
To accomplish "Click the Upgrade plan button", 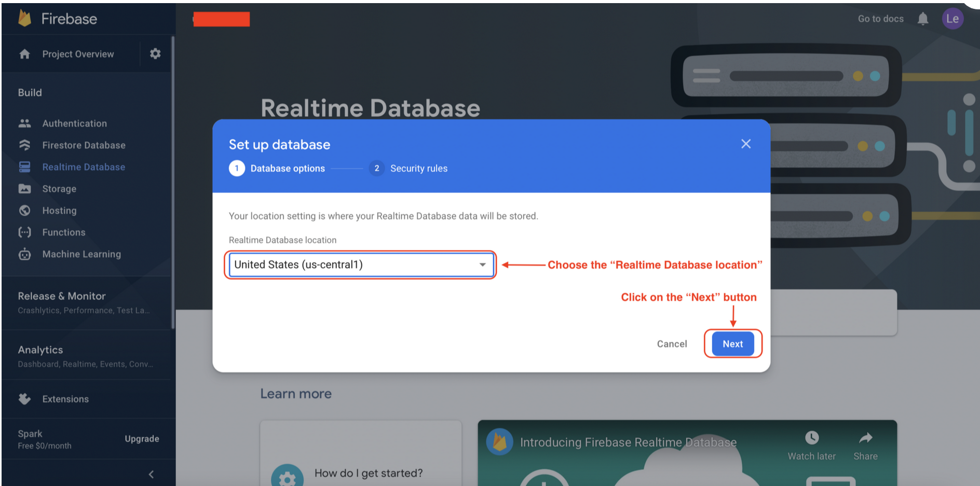I will point(142,439).
